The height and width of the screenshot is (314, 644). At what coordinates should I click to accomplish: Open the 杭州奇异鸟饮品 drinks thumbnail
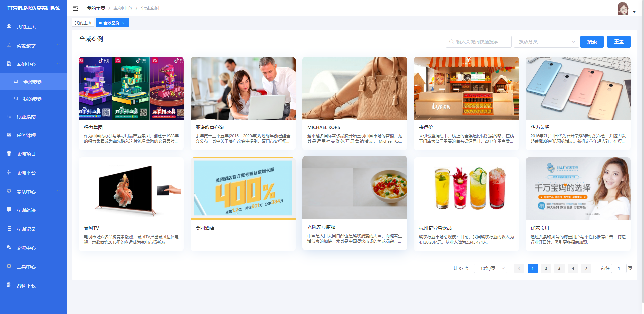(466, 189)
